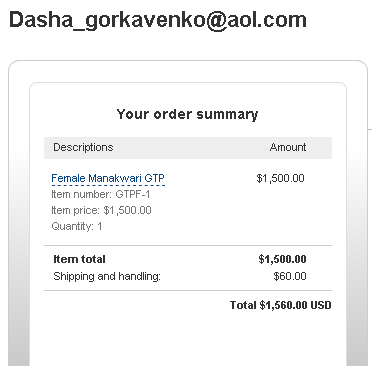Click the dashed underline under Female Manakwari GTP
The width and height of the screenshot is (372, 366).
pyautogui.click(x=108, y=185)
